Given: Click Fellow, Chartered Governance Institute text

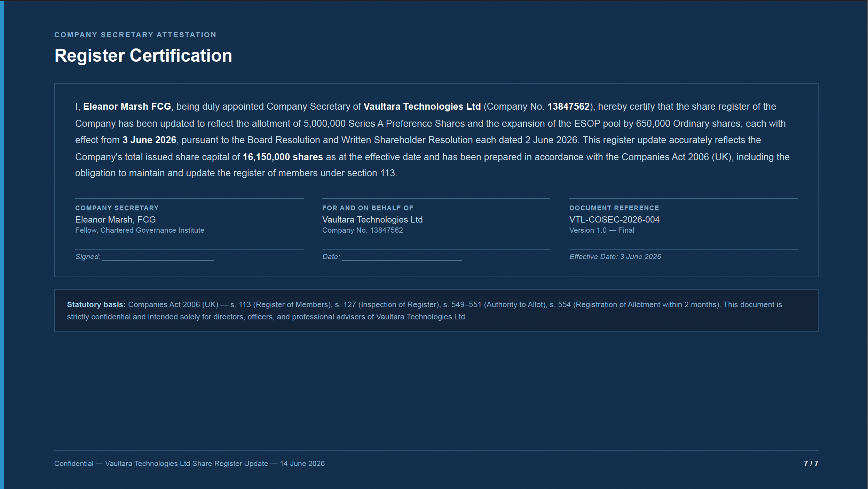Looking at the screenshot, I should pos(140,230).
